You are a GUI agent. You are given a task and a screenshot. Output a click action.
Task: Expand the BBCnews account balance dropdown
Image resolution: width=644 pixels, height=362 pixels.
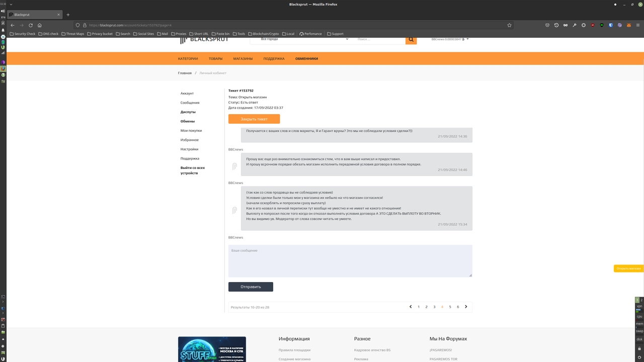click(x=450, y=39)
